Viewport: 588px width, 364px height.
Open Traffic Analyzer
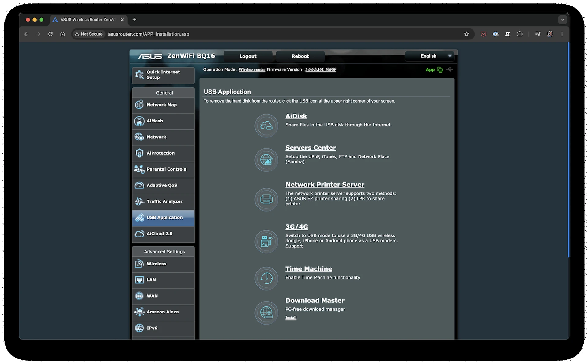163,201
